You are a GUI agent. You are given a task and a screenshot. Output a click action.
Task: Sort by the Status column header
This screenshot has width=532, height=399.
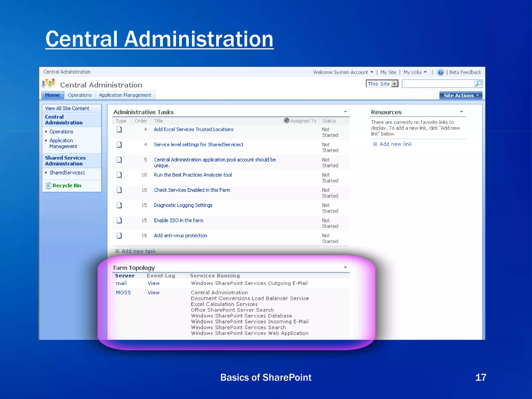click(329, 121)
